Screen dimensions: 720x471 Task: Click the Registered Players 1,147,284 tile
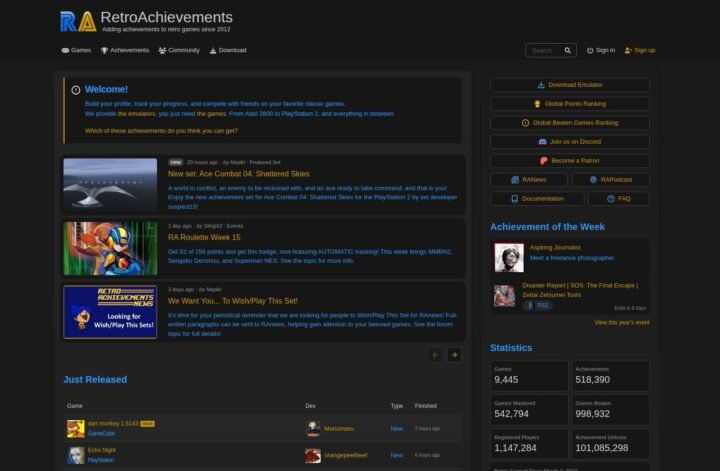(x=529, y=444)
